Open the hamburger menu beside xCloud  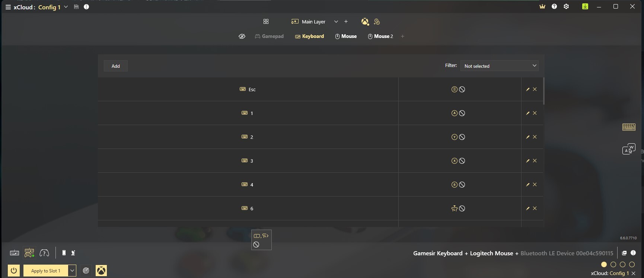tap(8, 7)
